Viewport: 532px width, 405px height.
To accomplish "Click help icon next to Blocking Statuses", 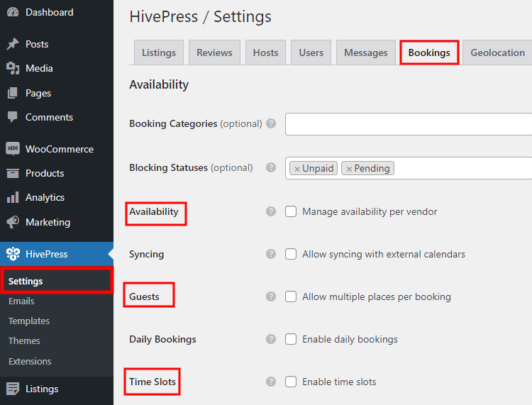I will coord(271,167).
